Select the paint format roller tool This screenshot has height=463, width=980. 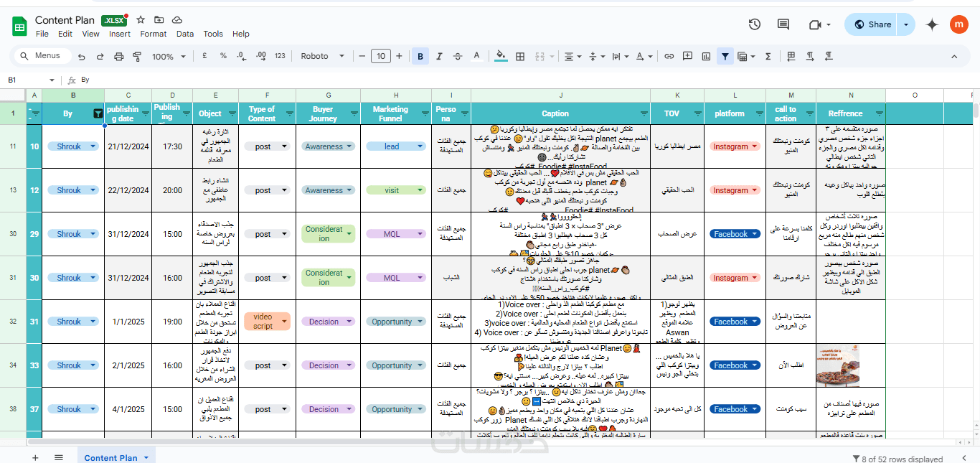[x=137, y=56]
